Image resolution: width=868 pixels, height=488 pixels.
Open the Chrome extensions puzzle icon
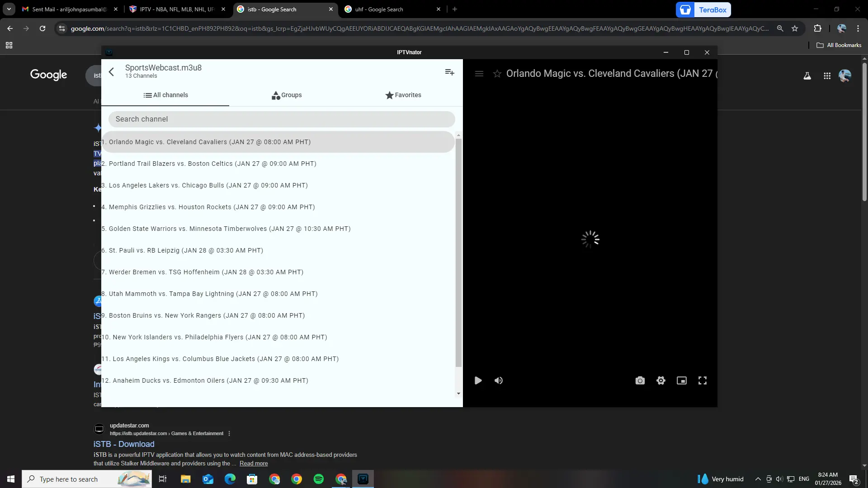pyautogui.click(x=817, y=28)
